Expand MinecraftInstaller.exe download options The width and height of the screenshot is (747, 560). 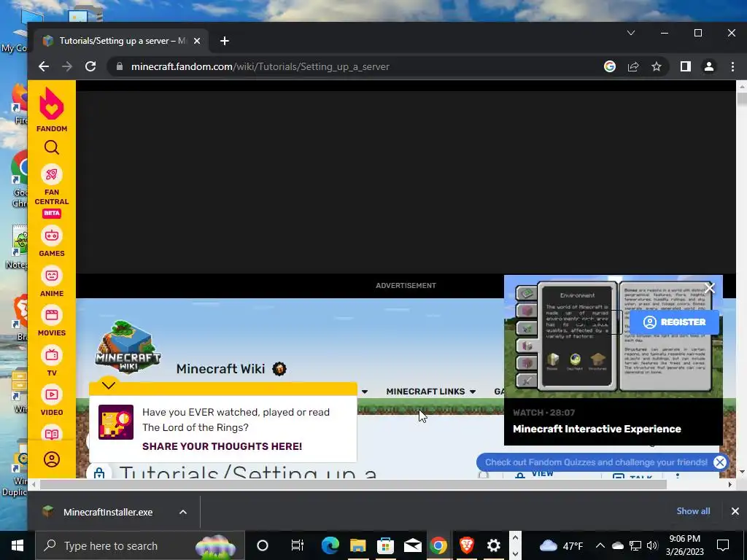pyautogui.click(x=183, y=512)
